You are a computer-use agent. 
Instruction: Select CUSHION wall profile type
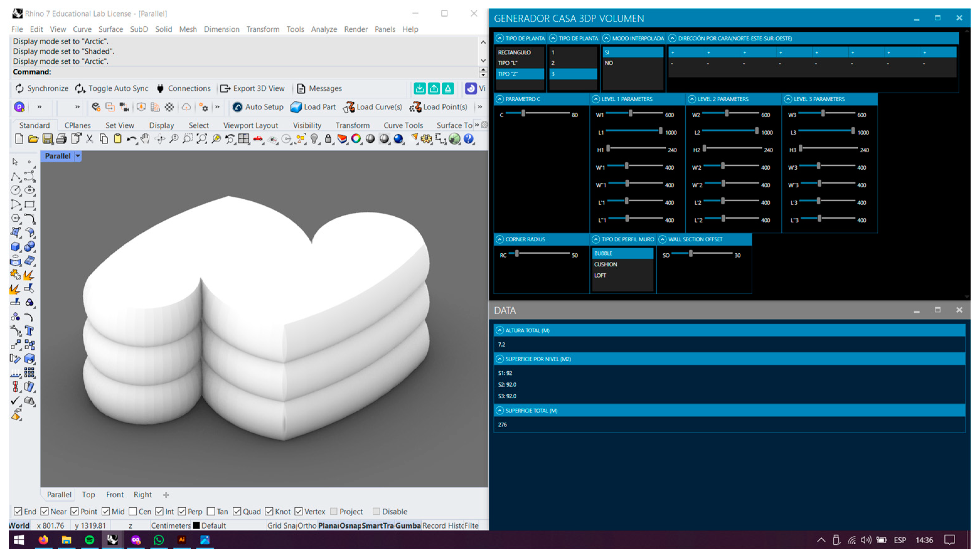tap(606, 265)
